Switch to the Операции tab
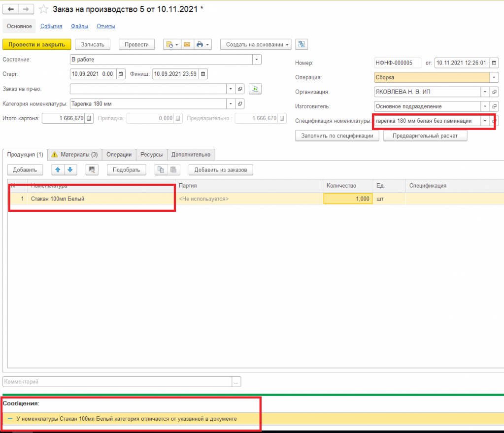The width and height of the screenshot is (504, 433). tap(119, 155)
